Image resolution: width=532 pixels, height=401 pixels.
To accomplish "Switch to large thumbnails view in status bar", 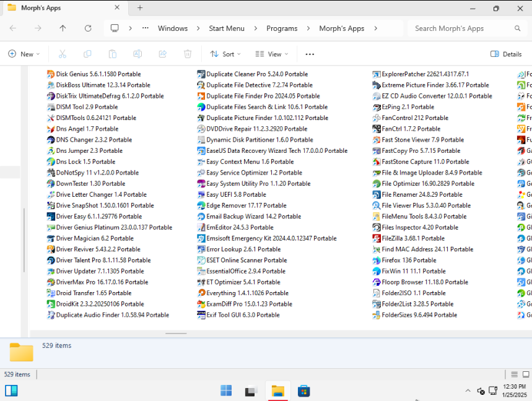I will (x=526, y=374).
